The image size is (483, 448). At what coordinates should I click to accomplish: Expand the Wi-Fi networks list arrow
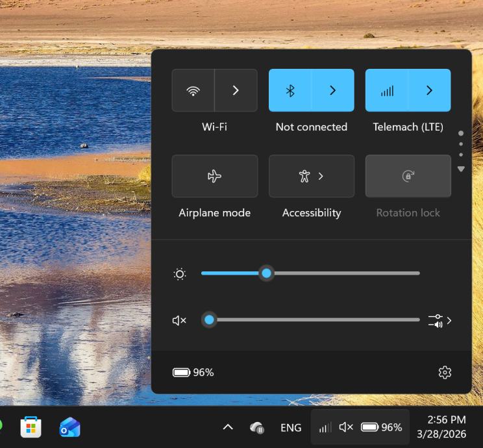click(236, 90)
